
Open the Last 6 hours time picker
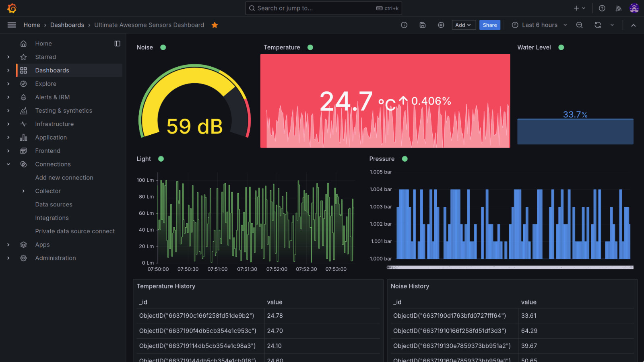point(539,25)
